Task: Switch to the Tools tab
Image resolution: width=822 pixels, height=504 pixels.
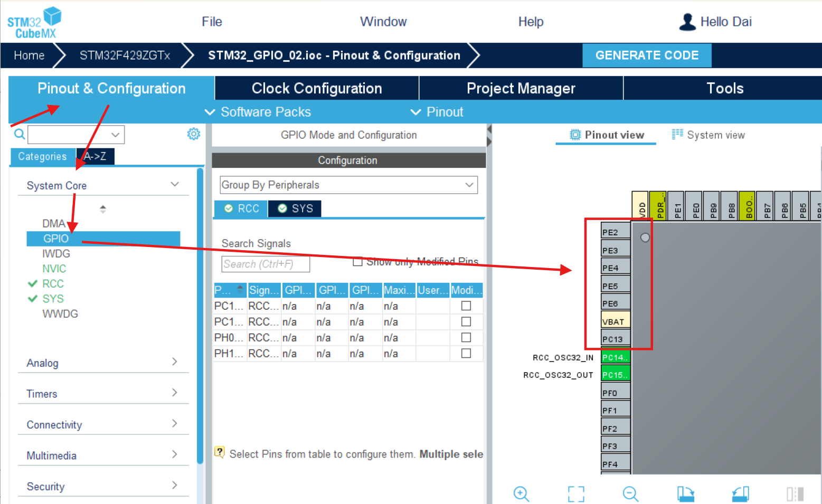Action: coord(725,88)
